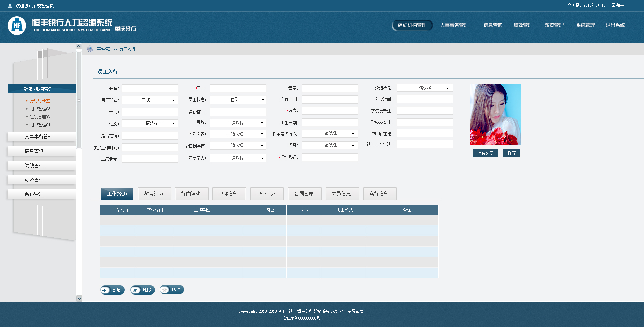Image resolution: width=644 pixels, height=327 pixels.
Task: Click scroll down arrow of sidebar
Action: (79, 298)
